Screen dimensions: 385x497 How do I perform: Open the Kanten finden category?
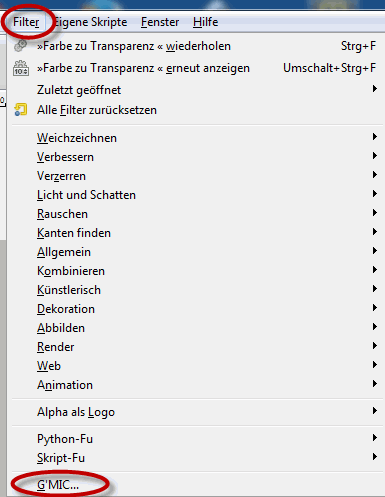click(x=196, y=233)
